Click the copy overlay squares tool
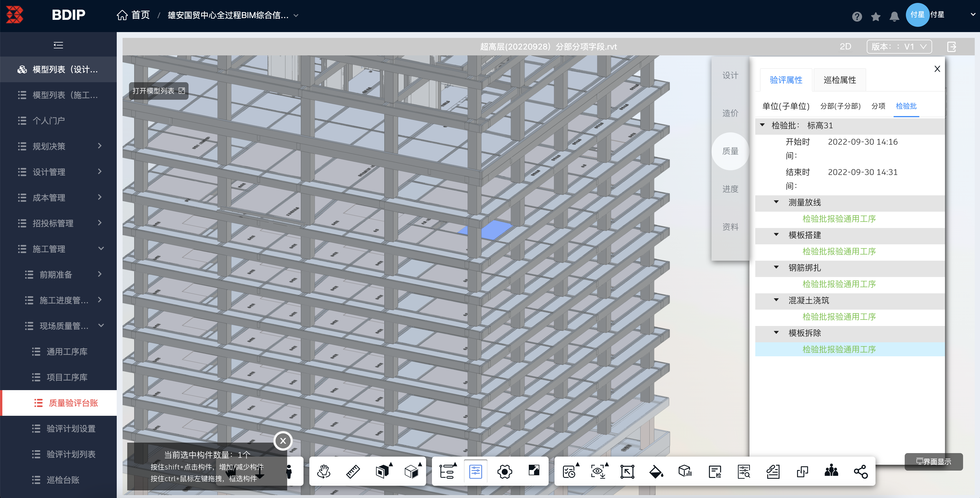 (802, 471)
